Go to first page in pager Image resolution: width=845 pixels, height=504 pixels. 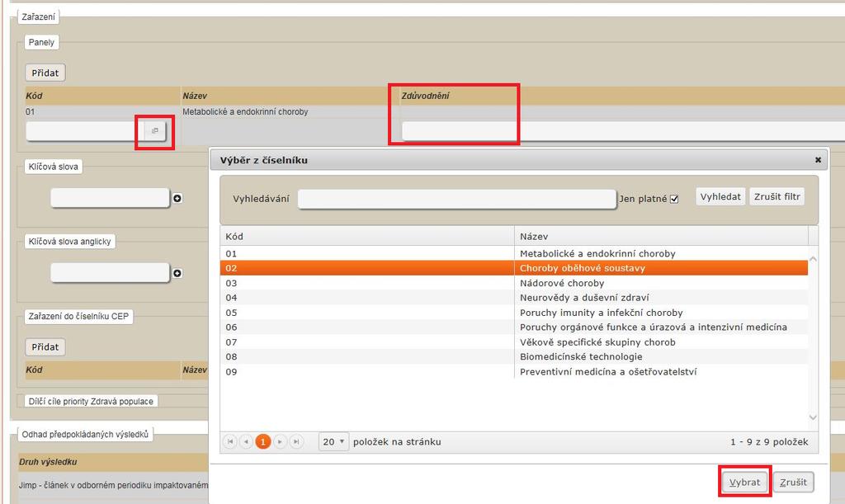pyautogui.click(x=230, y=441)
